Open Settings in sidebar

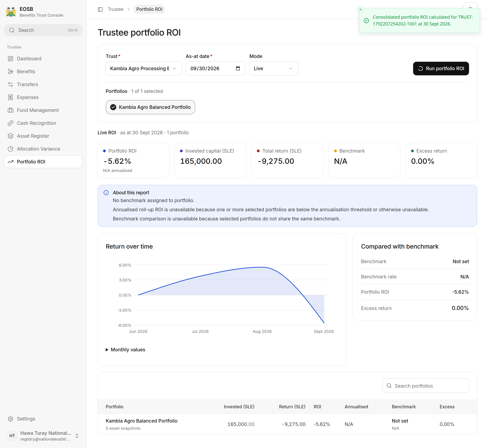coord(43,419)
